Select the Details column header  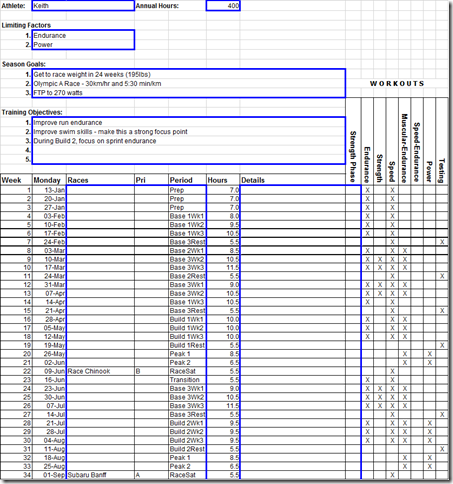pos(293,180)
